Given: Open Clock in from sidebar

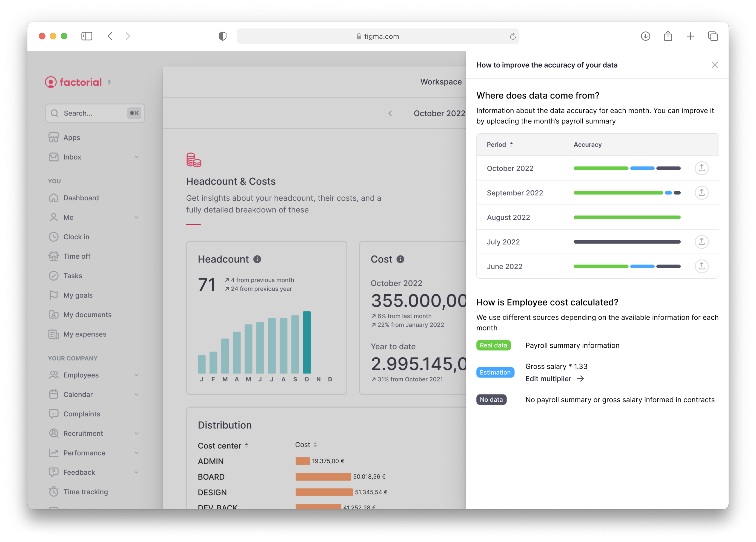Looking at the screenshot, I should [76, 237].
